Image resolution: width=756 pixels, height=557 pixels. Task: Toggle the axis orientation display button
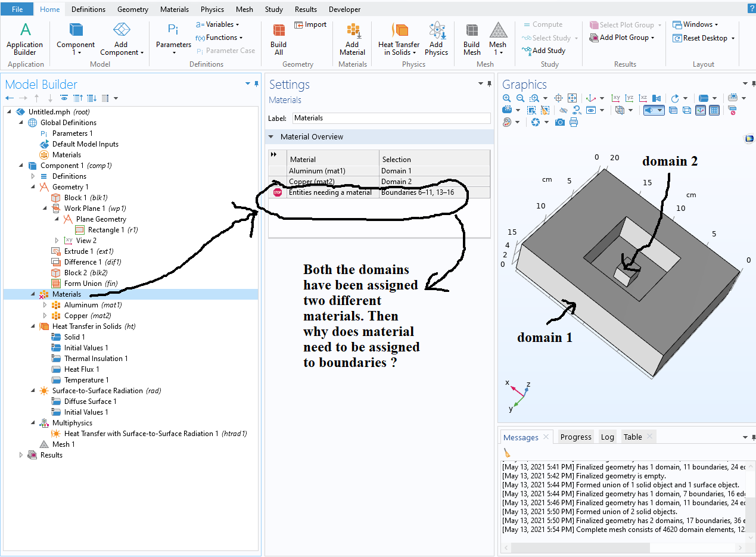701,110
